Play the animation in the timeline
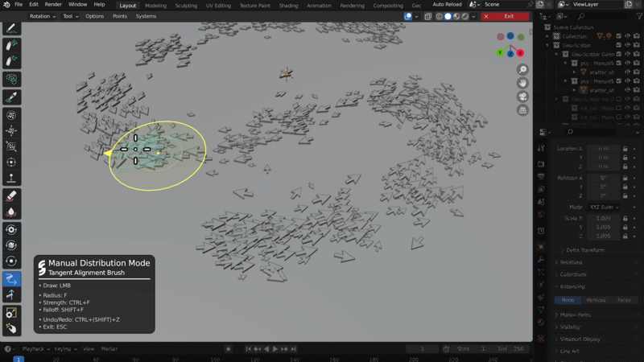The image size is (644, 362). coord(275,349)
